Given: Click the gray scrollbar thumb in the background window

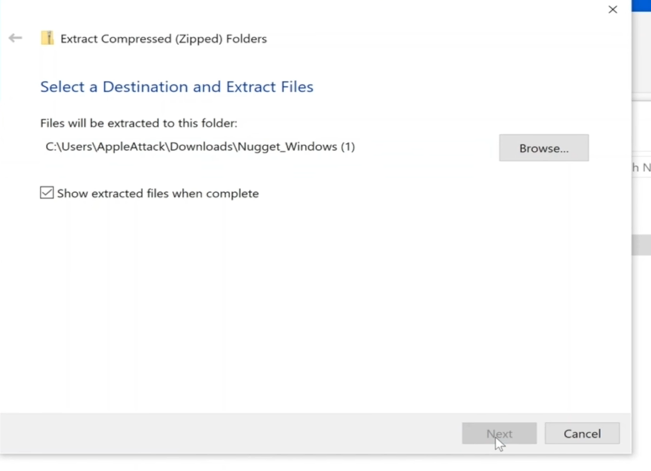Looking at the screenshot, I should point(642,245).
